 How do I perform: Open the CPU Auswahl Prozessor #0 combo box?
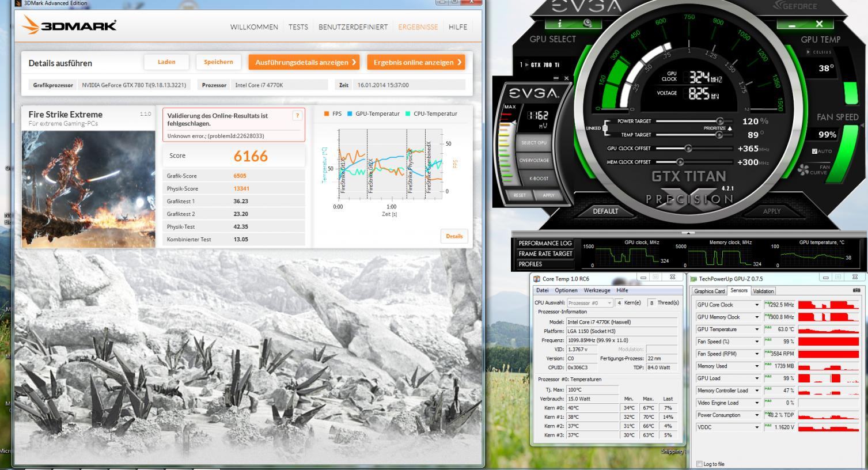590,302
